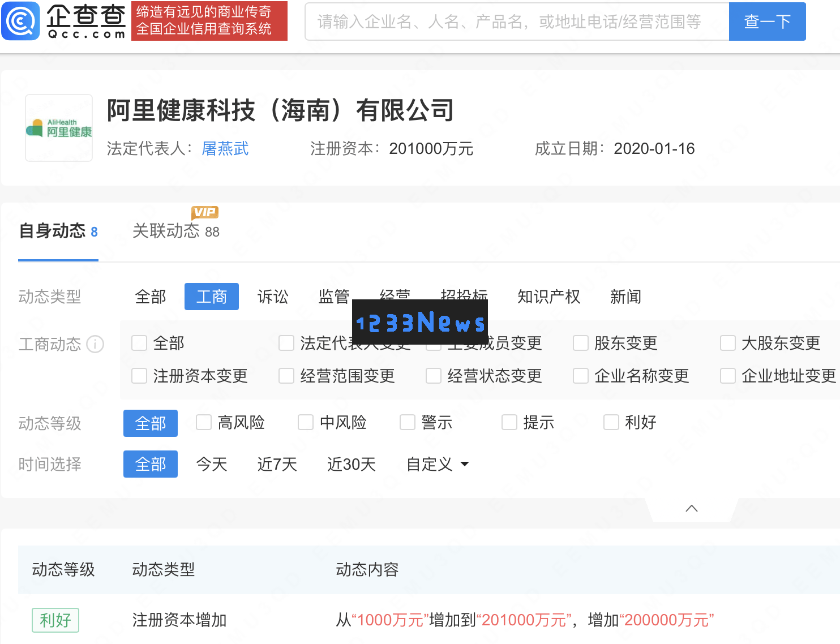Select the 知识产权 type filter
This screenshot has height=644, width=840.
tap(549, 297)
